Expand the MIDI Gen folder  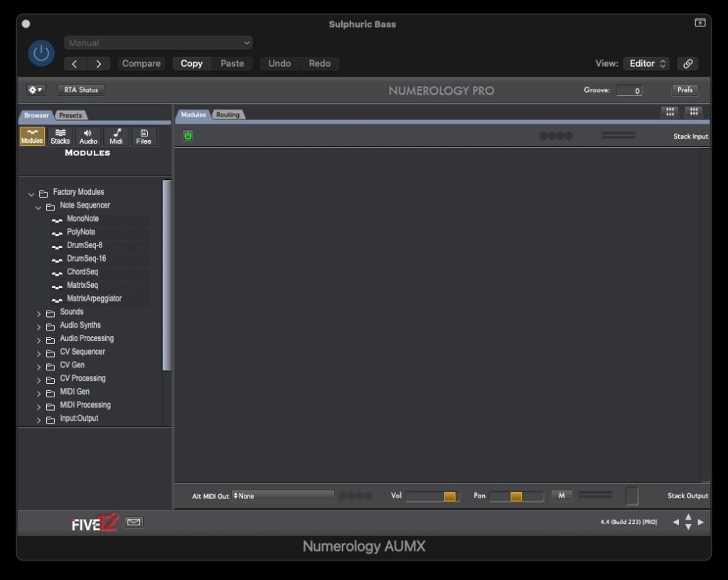[x=38, y=394]
